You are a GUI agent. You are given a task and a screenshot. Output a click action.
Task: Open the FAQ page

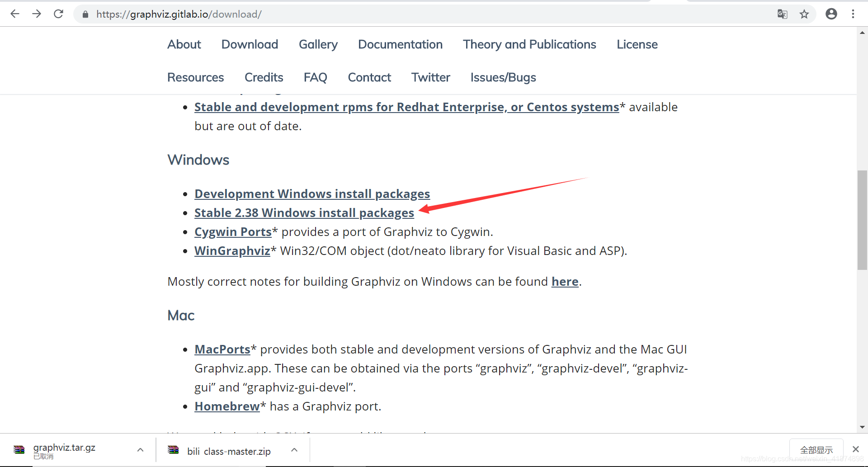[315, 77]
